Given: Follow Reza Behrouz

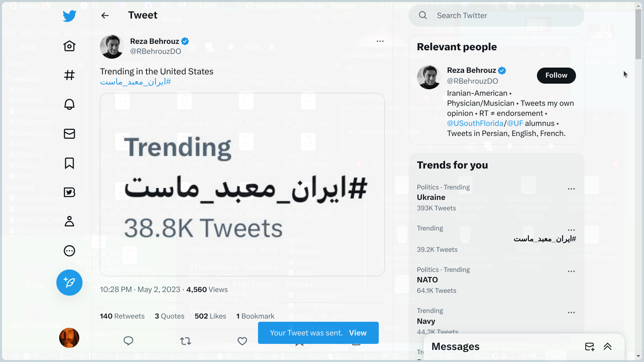Looking at the screenshot, I should [x=556, y=76].
